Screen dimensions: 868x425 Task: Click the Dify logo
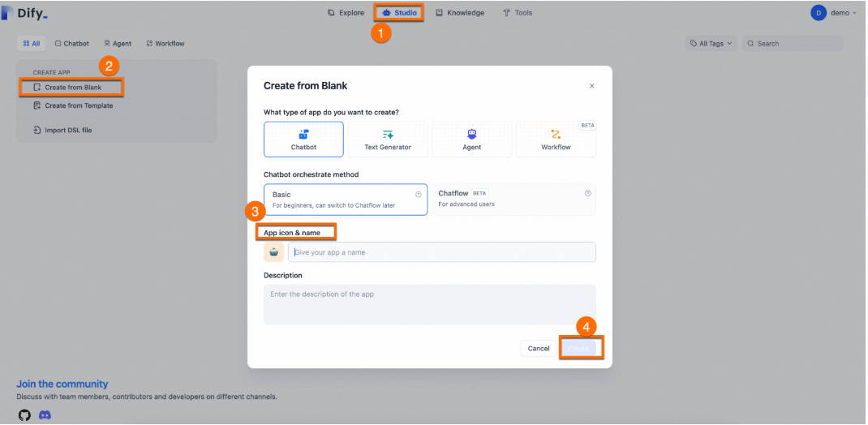point(25,12)
